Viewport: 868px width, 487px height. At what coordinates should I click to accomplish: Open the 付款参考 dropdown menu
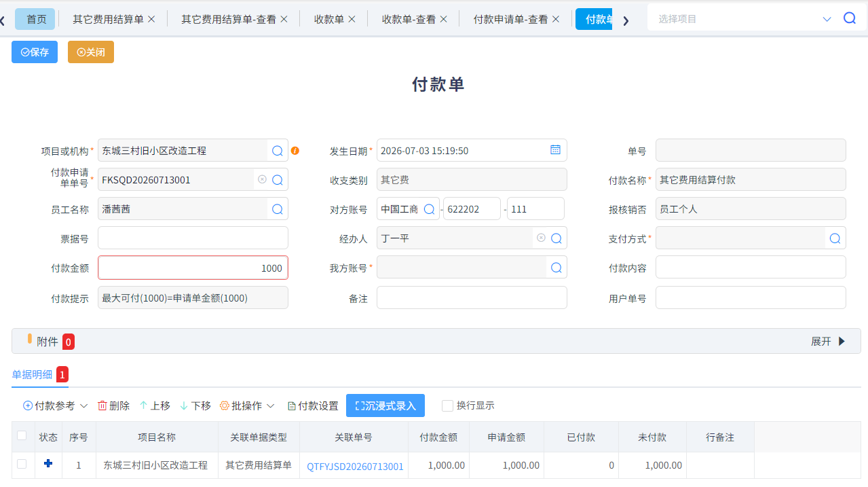pos(56,405)
